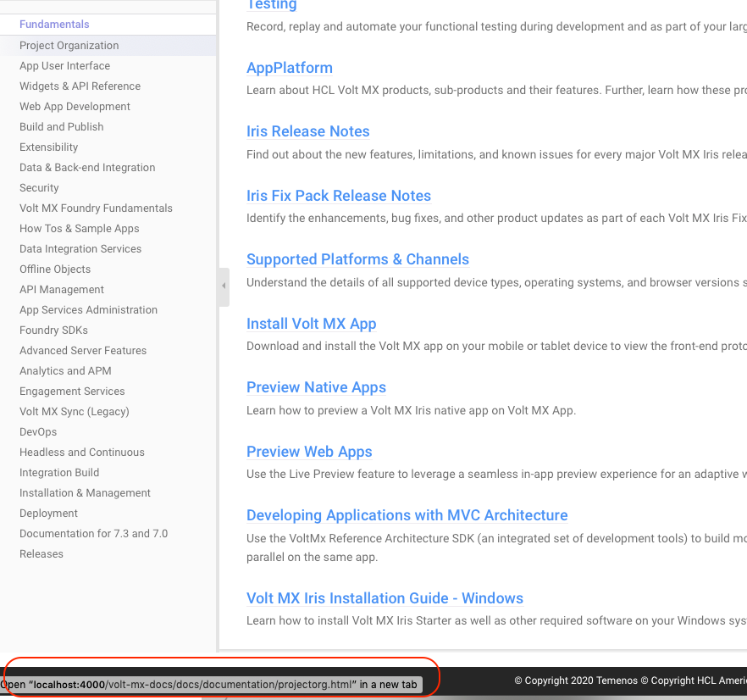Collapse the sidebar navigation panel
This screenshot has width=747, height=700.
click(223, 286)
